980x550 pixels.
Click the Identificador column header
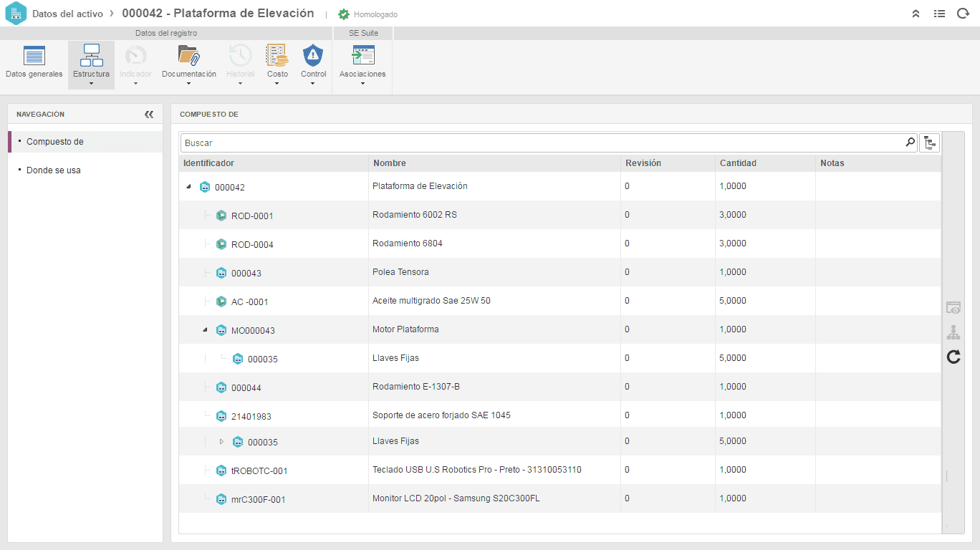pos(274,163)
